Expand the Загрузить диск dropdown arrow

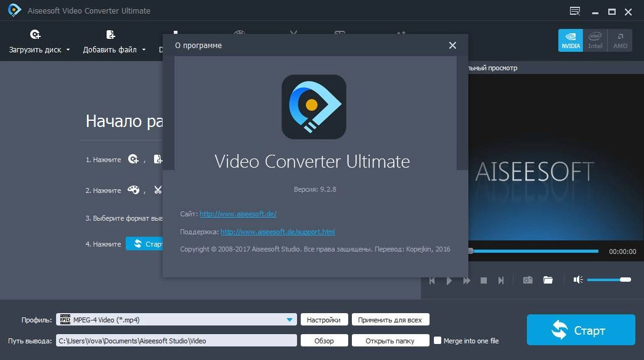tap(68, 50)
